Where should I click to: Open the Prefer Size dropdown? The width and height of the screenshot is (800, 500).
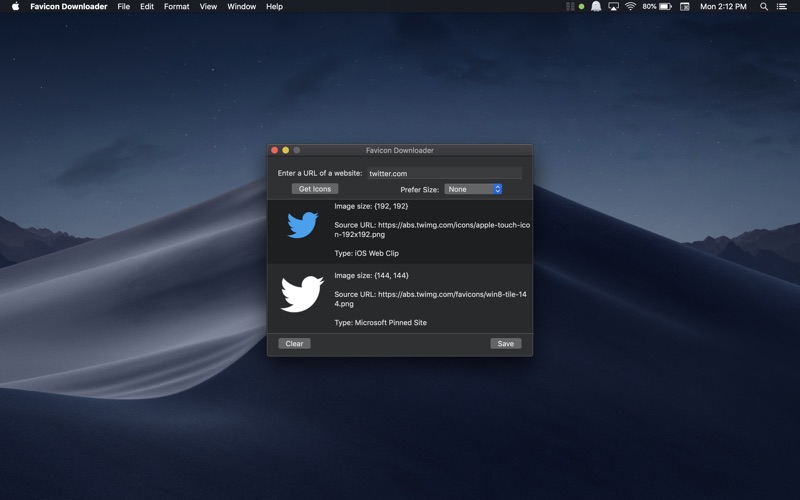(473, 189)
